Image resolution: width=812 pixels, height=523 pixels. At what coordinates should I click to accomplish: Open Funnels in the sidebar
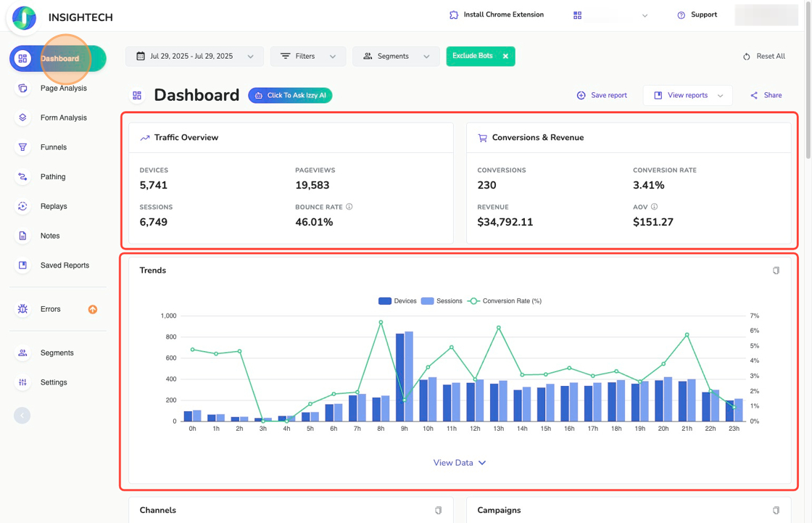point(53,147)
